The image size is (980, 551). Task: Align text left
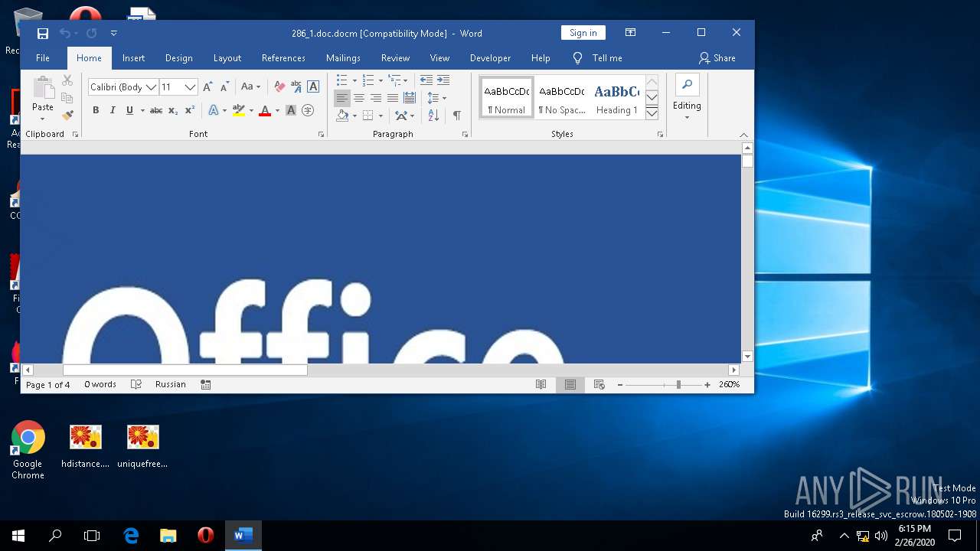[x=342, y=98]
